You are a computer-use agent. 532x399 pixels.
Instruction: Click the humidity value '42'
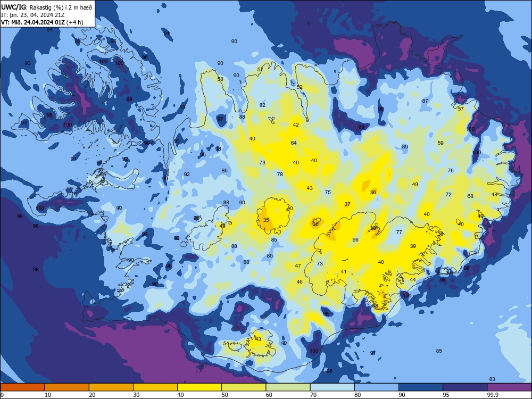coord(296,125)
